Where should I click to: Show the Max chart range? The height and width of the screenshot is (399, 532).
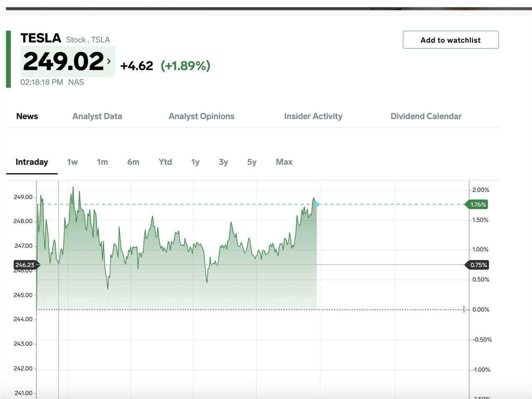(284, 162)
